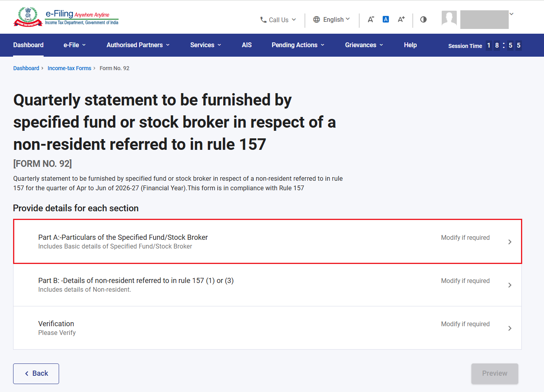544x392 pixels.
Task: Click the Back button
Action: pyautogui.click(x=36, y=373)
